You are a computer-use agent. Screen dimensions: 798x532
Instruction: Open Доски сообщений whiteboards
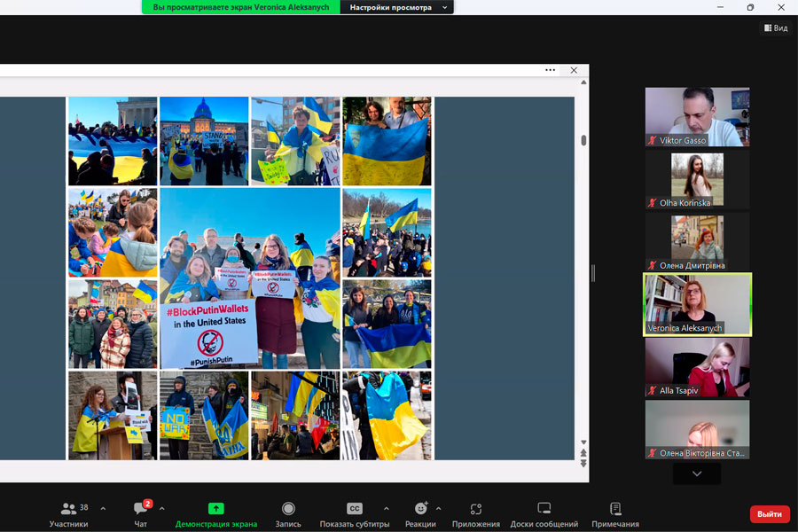pyautogui.click(x=544, y=514)
